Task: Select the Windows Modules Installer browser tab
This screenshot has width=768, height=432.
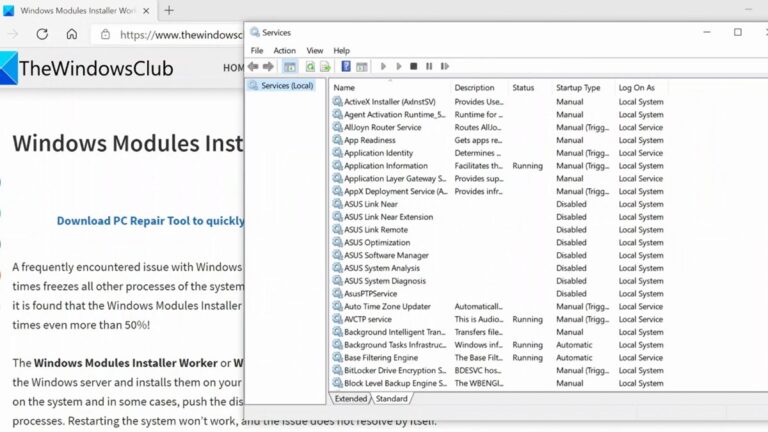Action: 77,10
